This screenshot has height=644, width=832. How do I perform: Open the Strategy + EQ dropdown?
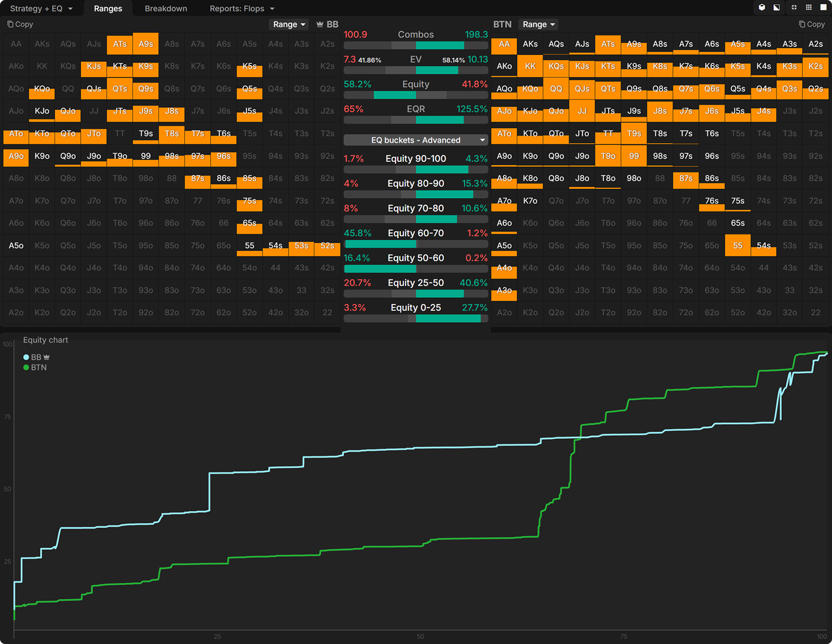(x=41, y=9)
